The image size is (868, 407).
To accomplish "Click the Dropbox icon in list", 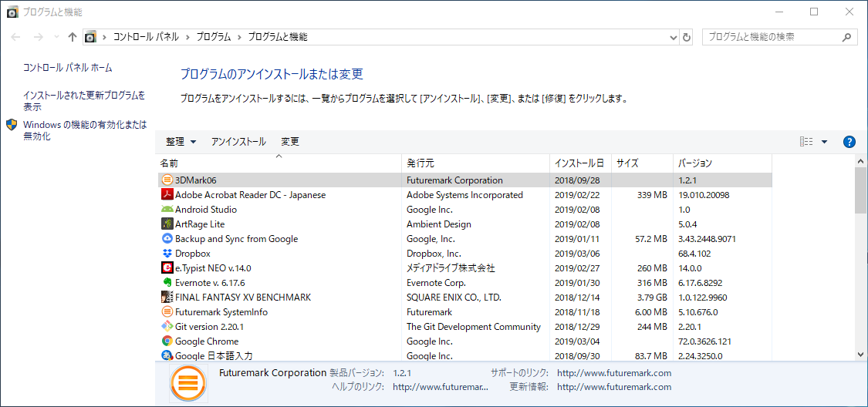I will click(167, 254).
